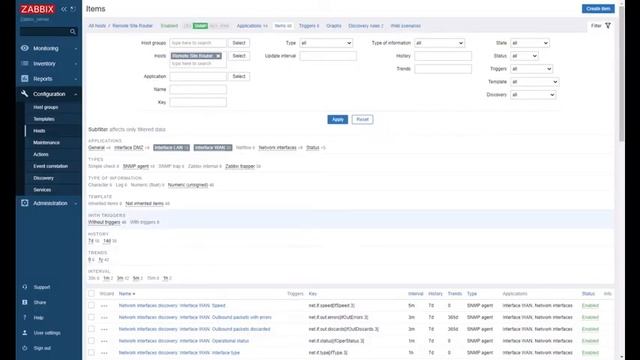Click the All hosts breadcrumb link
The width and height of the screenshot is (640, 360).
(x=97, y=26)
